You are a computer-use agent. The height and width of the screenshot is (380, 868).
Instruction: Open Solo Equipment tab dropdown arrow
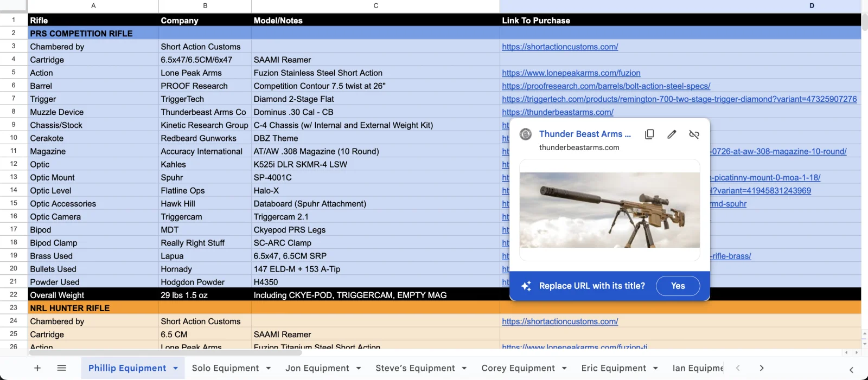click(x=268, y=369)
